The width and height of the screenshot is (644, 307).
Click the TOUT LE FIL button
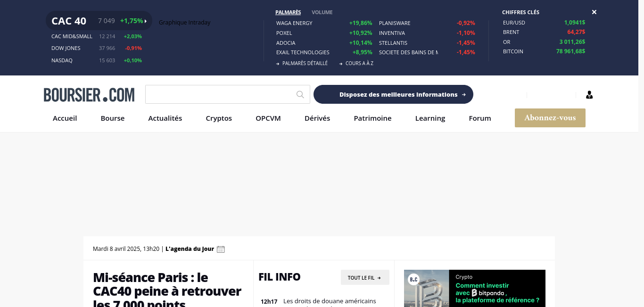(365, 278)
